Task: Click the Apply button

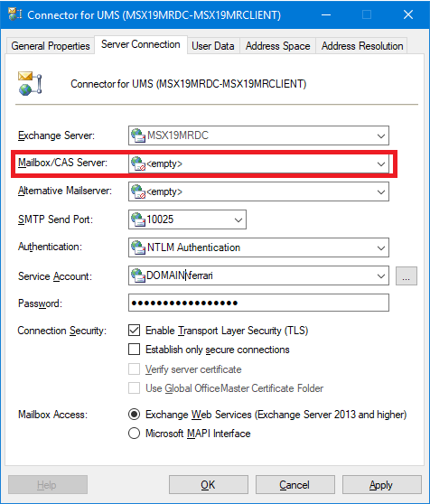Action: pyautogui.click(x=382, y=484)
